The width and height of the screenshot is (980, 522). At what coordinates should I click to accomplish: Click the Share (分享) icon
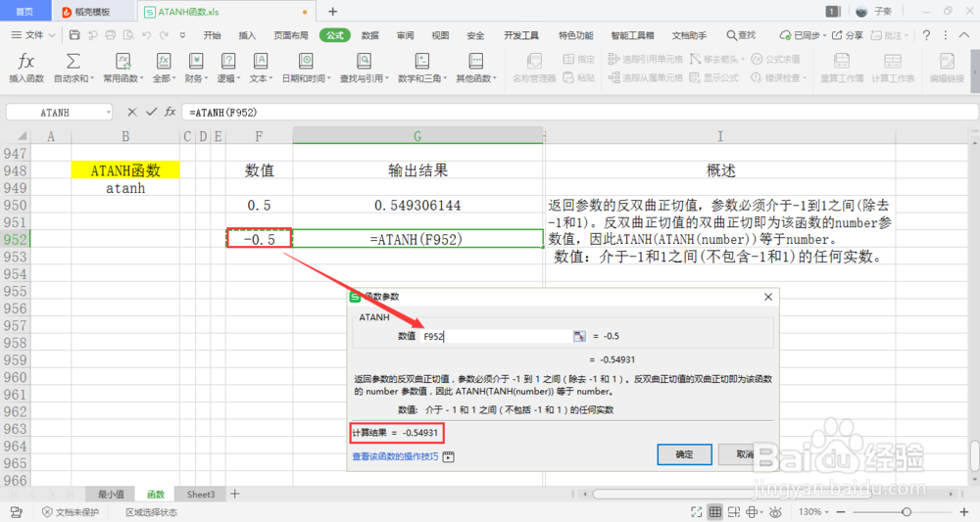[847, 35]
